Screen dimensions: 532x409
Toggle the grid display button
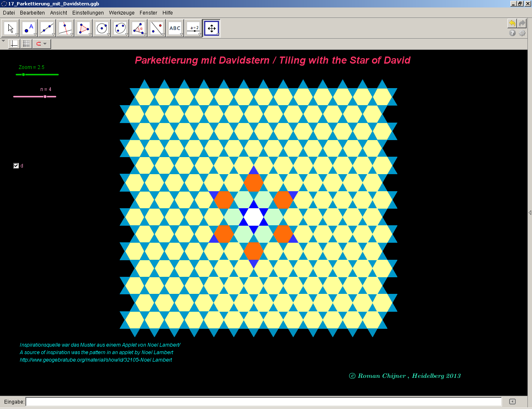[26, 44]
